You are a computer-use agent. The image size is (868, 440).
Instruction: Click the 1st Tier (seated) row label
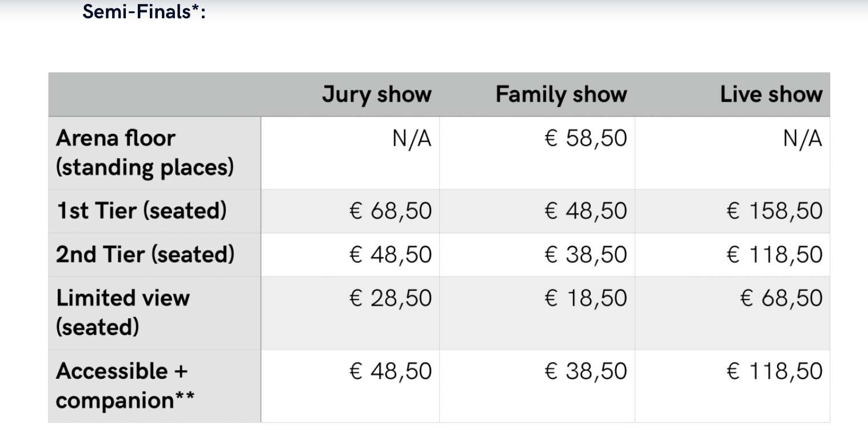coord(141,211)
